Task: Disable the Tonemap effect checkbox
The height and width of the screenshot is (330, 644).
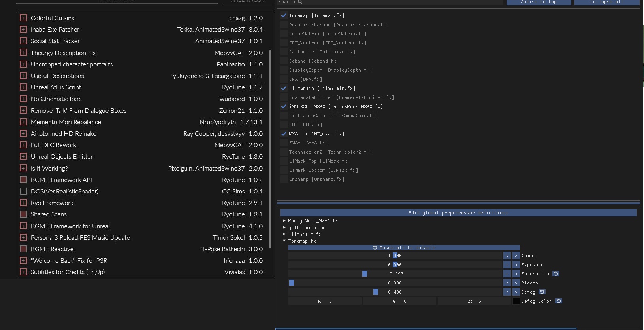Action: (284, 15)
